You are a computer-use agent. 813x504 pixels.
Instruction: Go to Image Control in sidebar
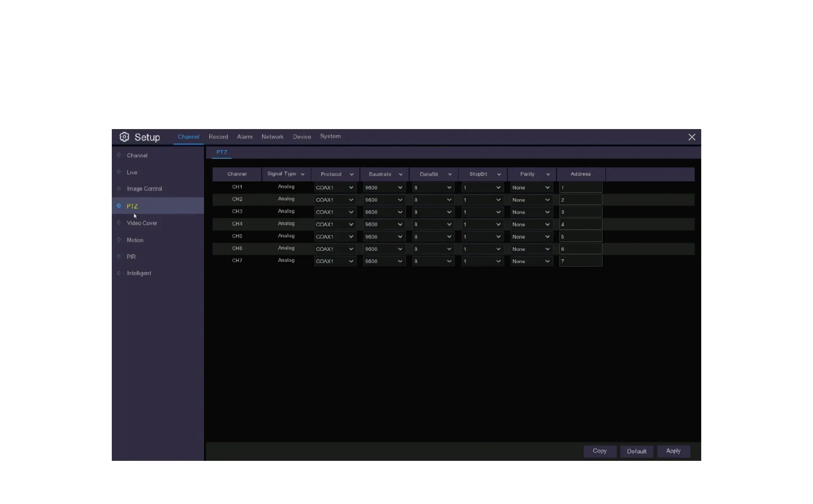[x=144, y=189]
